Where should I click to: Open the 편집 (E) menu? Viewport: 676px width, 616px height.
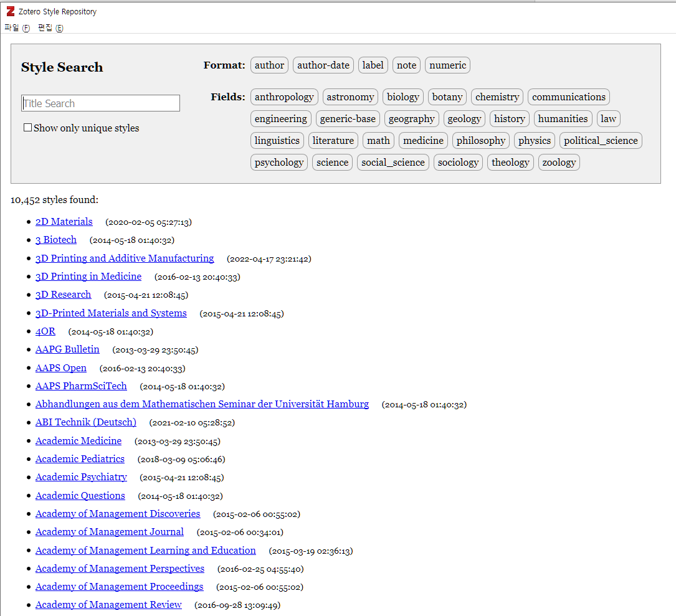click(50, 28)
